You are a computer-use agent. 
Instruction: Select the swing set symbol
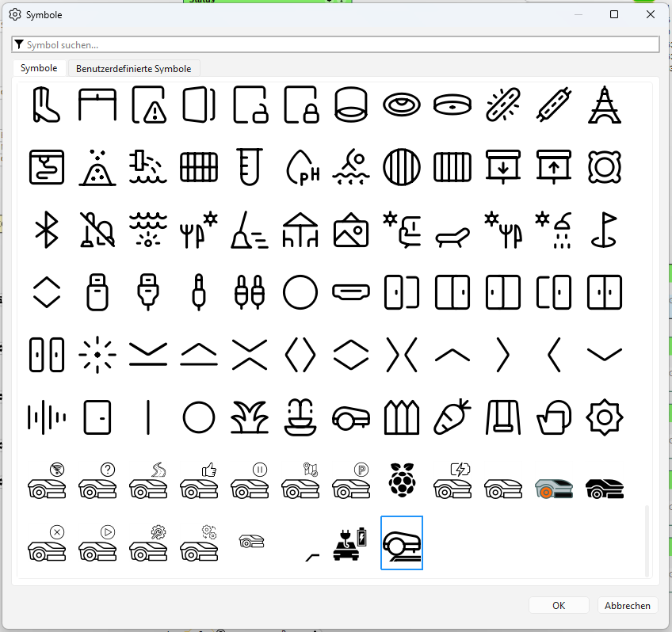click(x=503, y=417)
